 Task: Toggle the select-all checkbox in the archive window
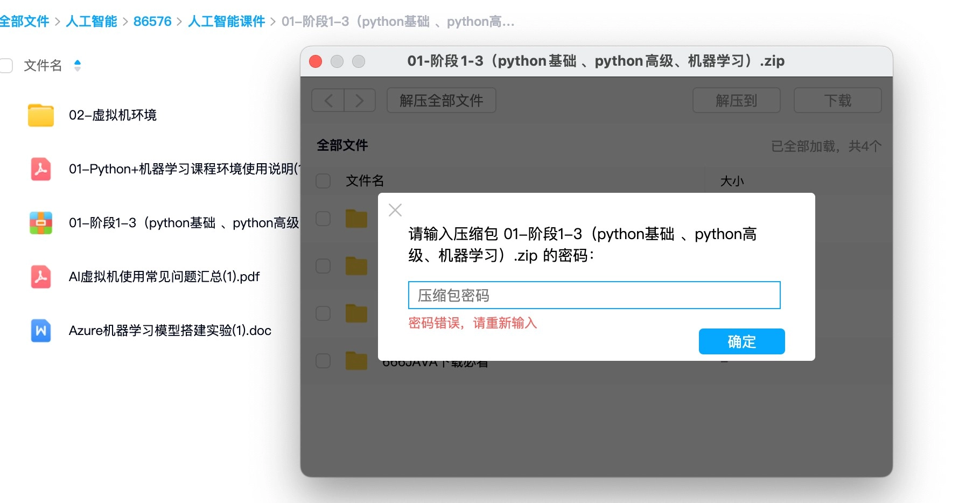pyautogui.click(x=323, y=181)
